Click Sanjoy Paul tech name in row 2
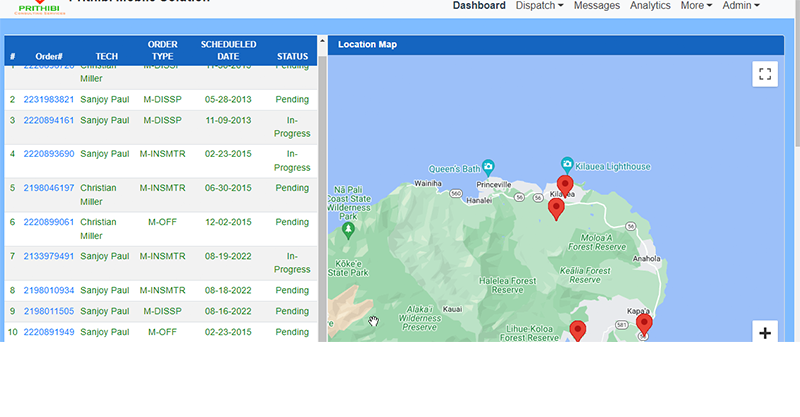 [x=105, y=100]
